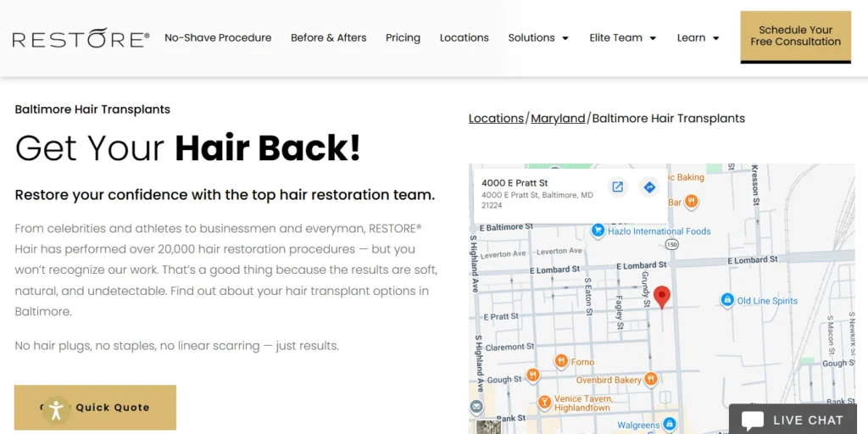The height and width of the screenshot is (434, 868).
Task: Click the RESTORE logo
Action: tap(81, 37)
